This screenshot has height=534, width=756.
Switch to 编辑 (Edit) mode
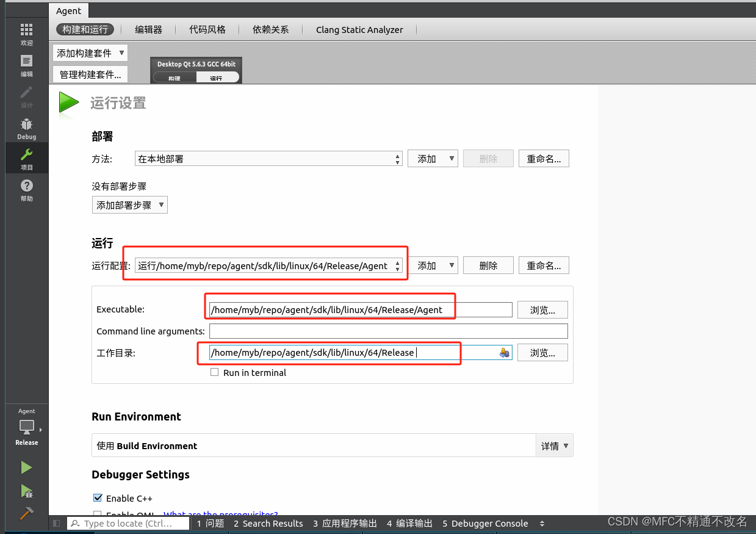click(x=27, y=64)
